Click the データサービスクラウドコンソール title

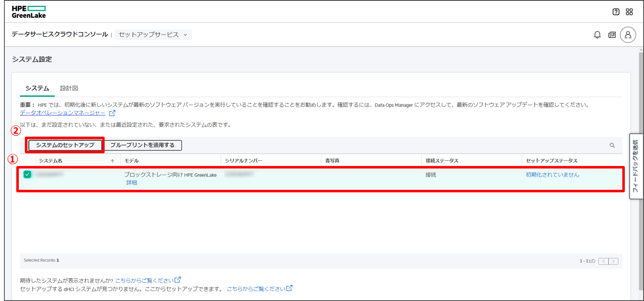60,35
